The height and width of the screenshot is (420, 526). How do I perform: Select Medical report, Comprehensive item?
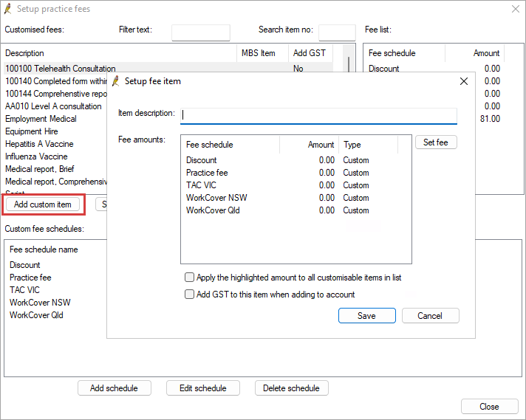pyautogui.click(x=55, y=182)
